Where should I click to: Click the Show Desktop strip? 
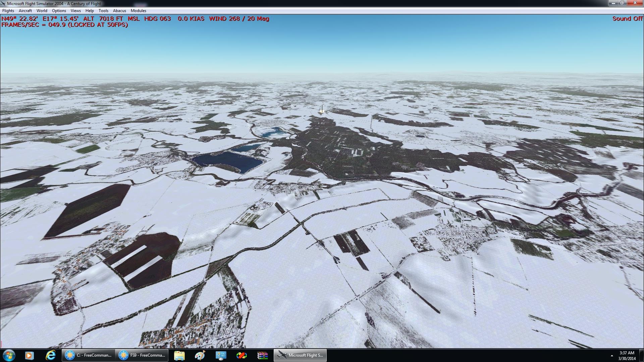click(x=641, y=355)
